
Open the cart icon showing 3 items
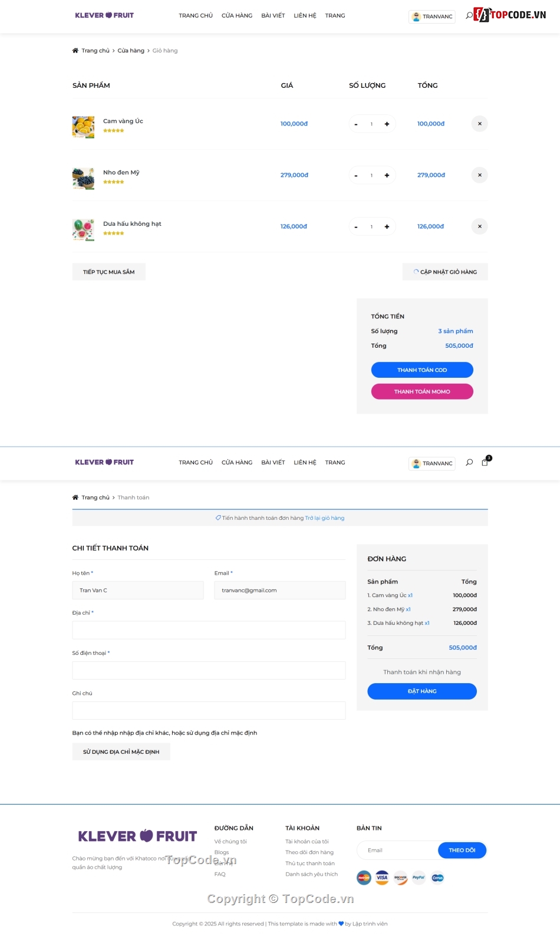[485, 462]
